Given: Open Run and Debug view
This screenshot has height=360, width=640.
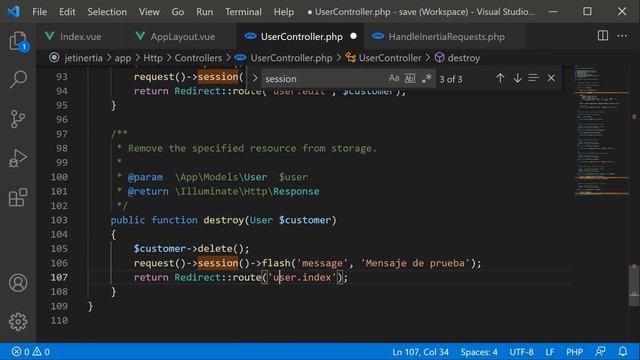Looking at the screenshot, I should coord(18,158).
